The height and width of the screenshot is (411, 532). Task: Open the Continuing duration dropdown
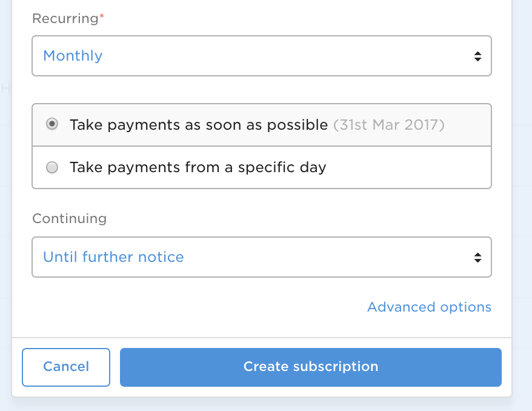[x=261, y=257]
